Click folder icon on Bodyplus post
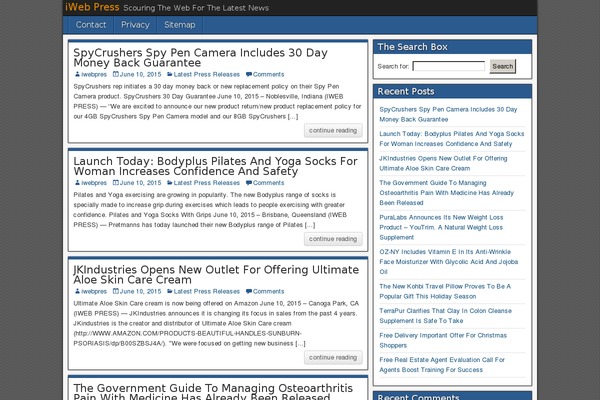This screenshot has width=600, height=400. click(170, 183)
